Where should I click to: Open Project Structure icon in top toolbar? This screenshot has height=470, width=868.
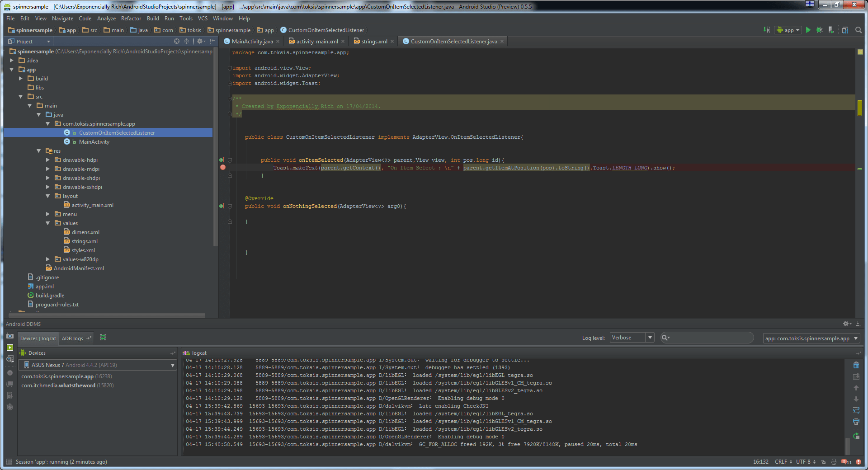click(844, 30)
